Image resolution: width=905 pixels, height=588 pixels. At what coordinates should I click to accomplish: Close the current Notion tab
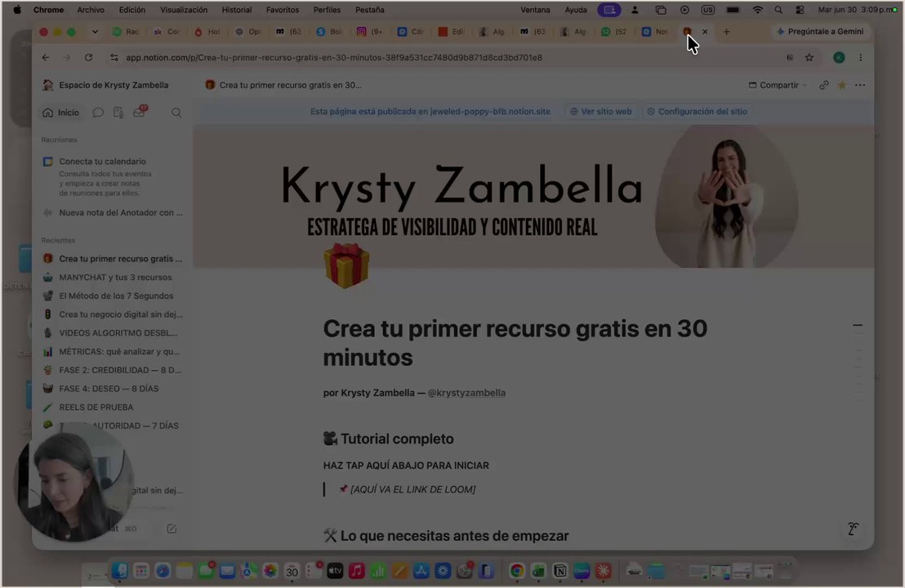coord(705,32)
